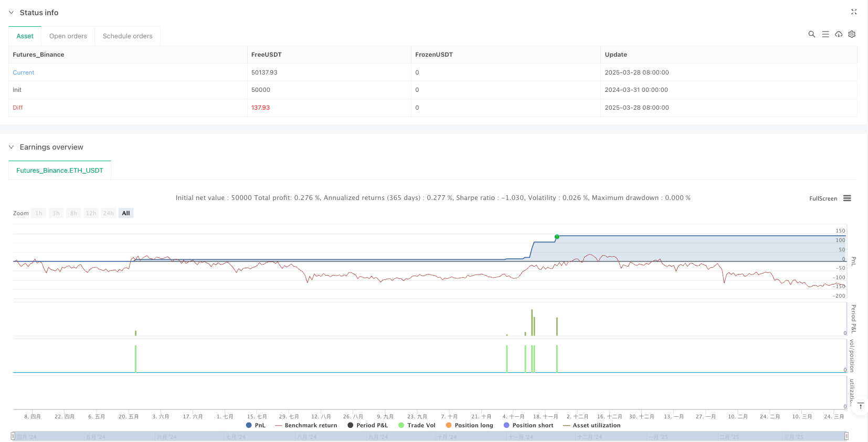Image resolution: width=868 pixels, height=442 pixels.
Task: Click the tall green Trade Vol bar near May
Action: (136, 359)
